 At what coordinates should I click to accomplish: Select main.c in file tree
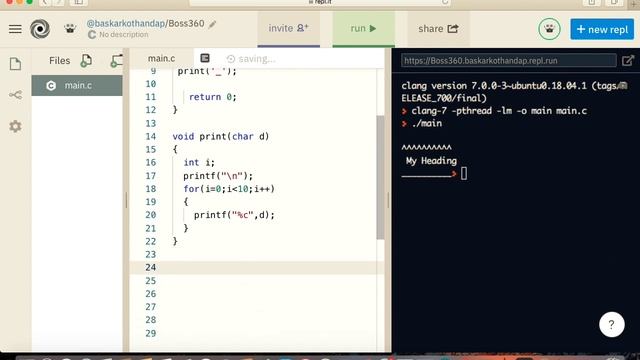[x=77, y=85]
